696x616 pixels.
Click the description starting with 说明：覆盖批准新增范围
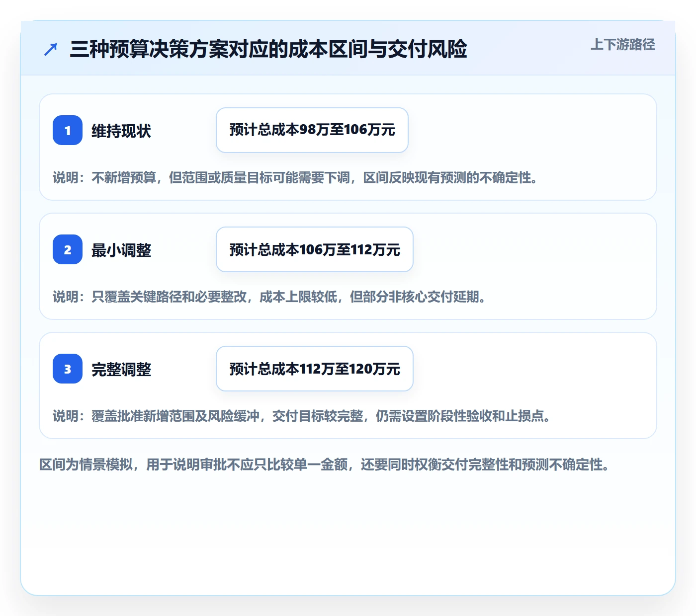pos(302,416)
